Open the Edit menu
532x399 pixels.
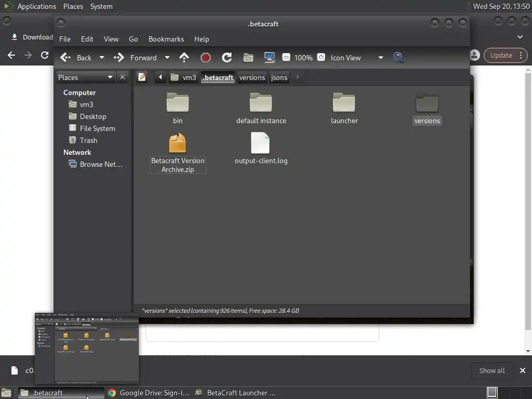[x=87, y=39]
